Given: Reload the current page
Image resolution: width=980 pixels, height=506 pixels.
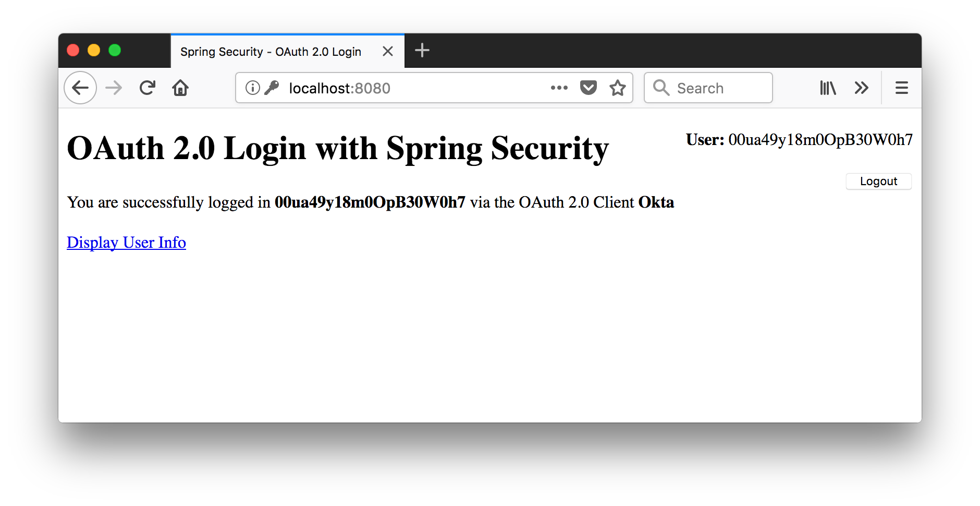Looking at the screenshot, I should point(148,88).
